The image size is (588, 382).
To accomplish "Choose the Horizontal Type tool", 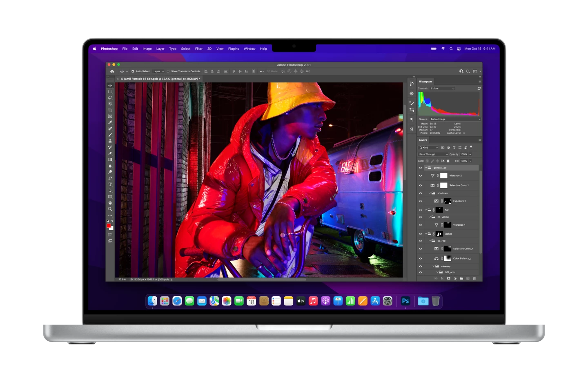I will 110,184.
